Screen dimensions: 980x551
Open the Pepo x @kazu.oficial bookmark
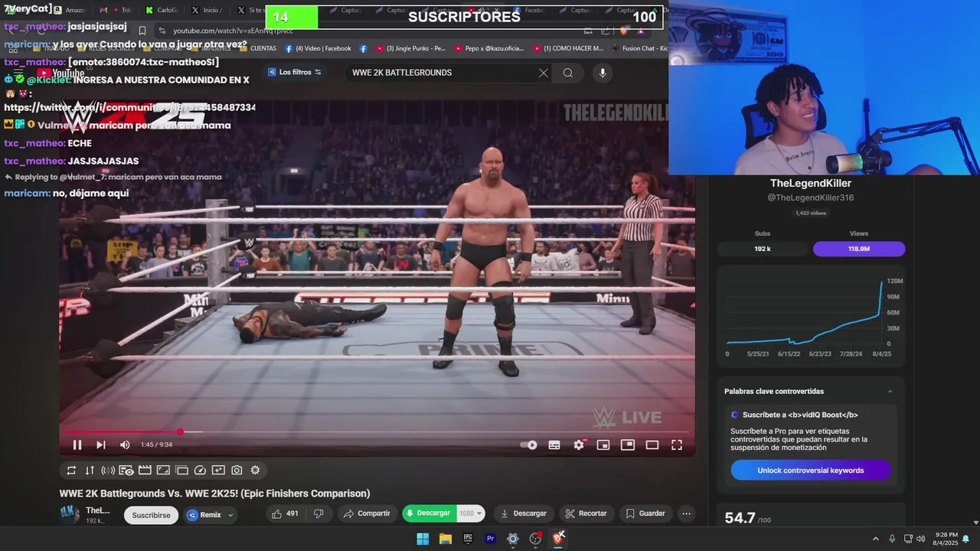point(489,48)
